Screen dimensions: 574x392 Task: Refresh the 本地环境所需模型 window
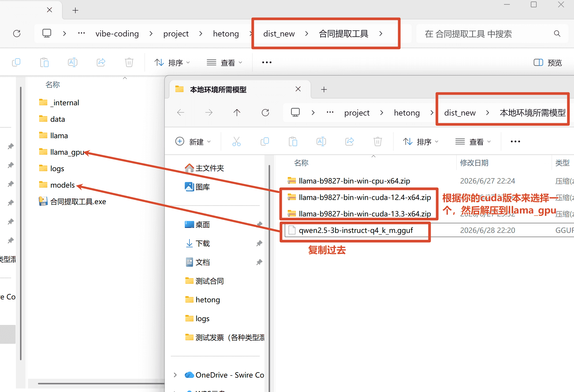(x=265, y=112)
